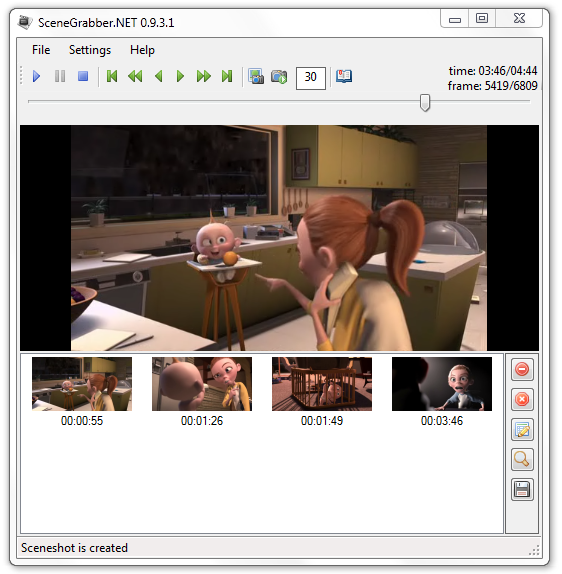Image resolution: width=562 pixels, height=574 pixels.
Task: Open the Help menu
Action: coord(142,50)
